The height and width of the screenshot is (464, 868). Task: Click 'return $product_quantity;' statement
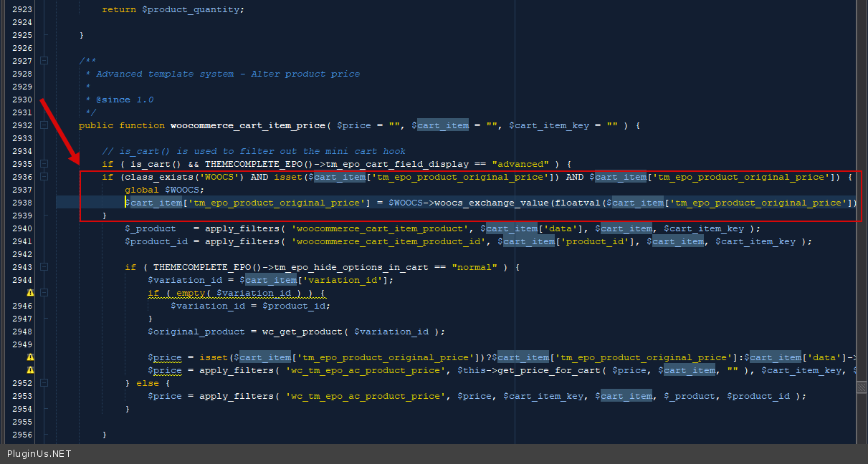pyautogui.click(x=173, y=9)
